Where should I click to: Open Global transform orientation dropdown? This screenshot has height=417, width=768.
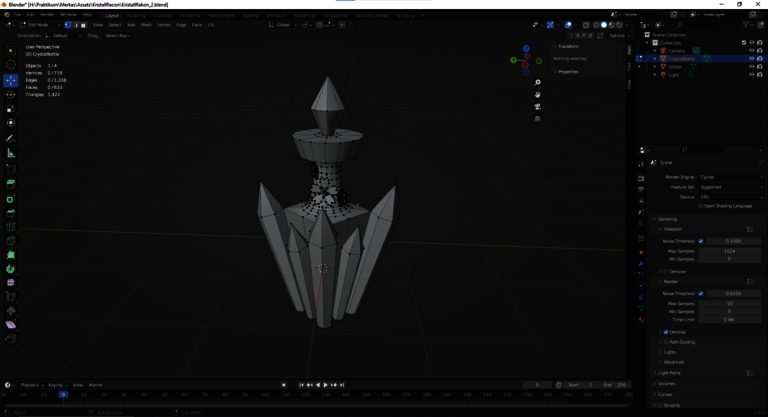(283, 25)
